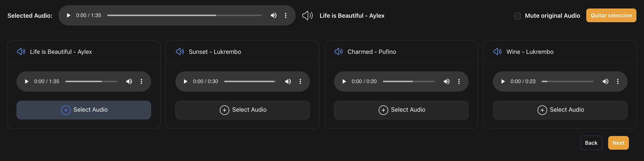
Task: Mute volume on Sunset - Lukrembo player
Action: (288, 82)
